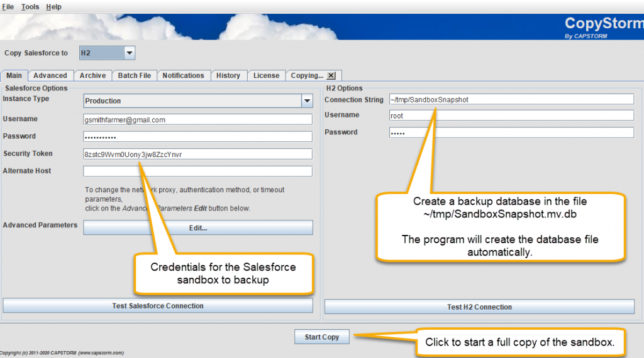Switch to the Batch File tab
The width and height of the screenshot is (644, 358).
coord(135,75)
